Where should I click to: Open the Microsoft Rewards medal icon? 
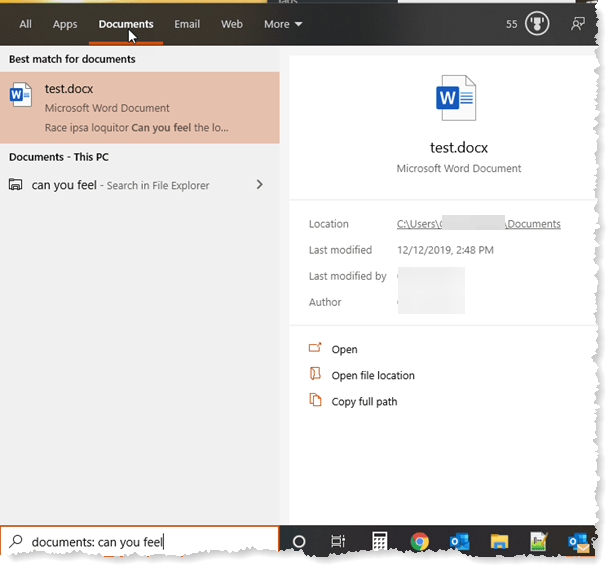click(x=539, y=24)
